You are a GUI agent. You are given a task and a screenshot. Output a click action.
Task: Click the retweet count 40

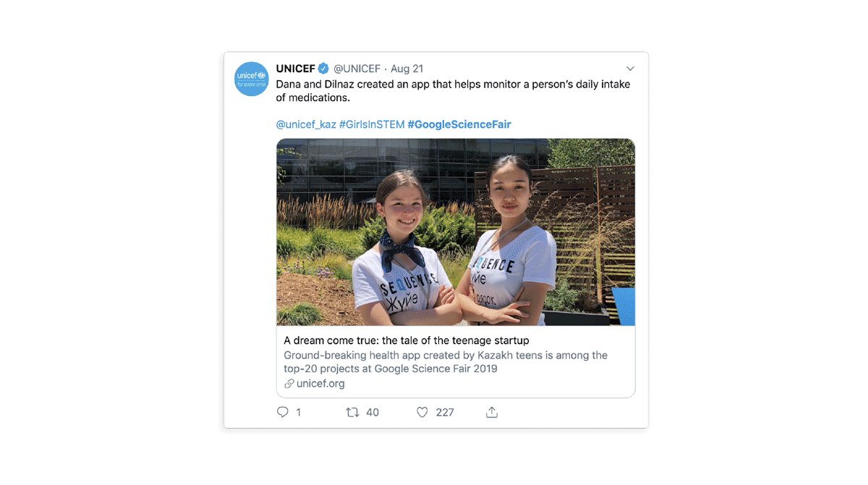(x=373, y=412)
